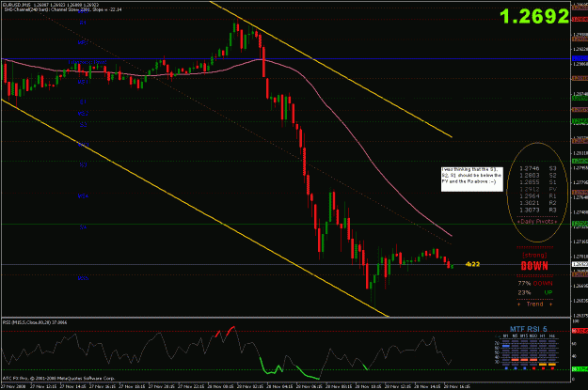Viewport: 588px width, 390px height.
Task: Click the [strong] trend label
Action: point(534,255)
